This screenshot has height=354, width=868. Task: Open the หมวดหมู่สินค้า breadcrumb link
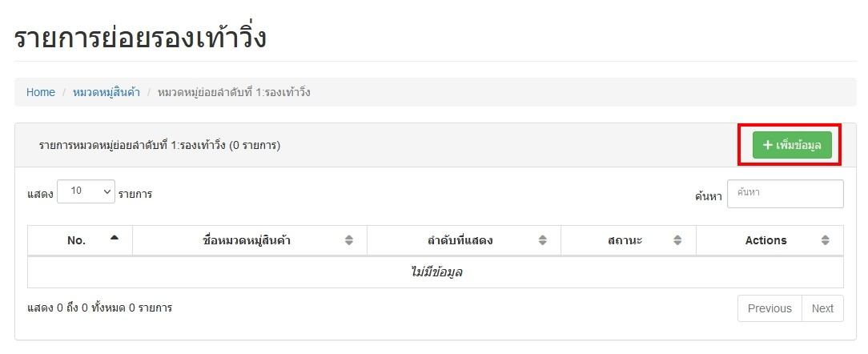pyautogui.click(x=106, y=92)
